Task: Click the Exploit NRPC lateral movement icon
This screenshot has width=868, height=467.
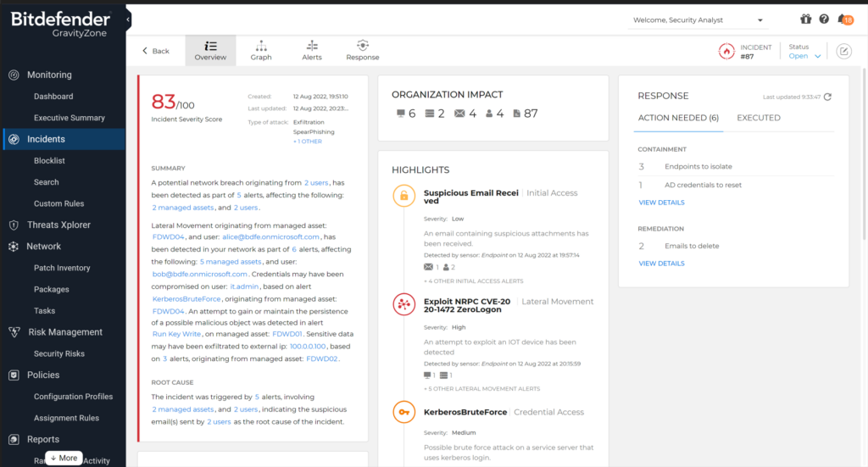Action: (x=404, y=304)
